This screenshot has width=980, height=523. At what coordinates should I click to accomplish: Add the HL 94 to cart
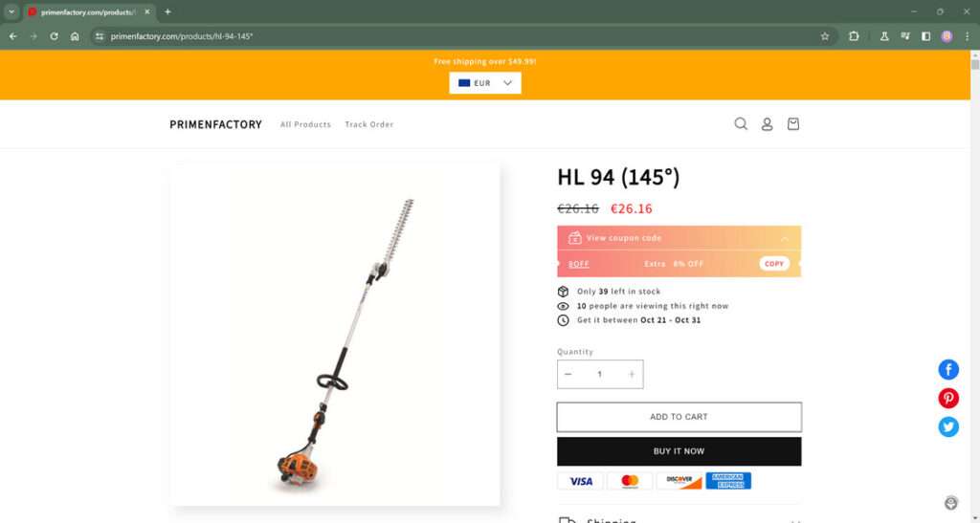tap(679, 417)
